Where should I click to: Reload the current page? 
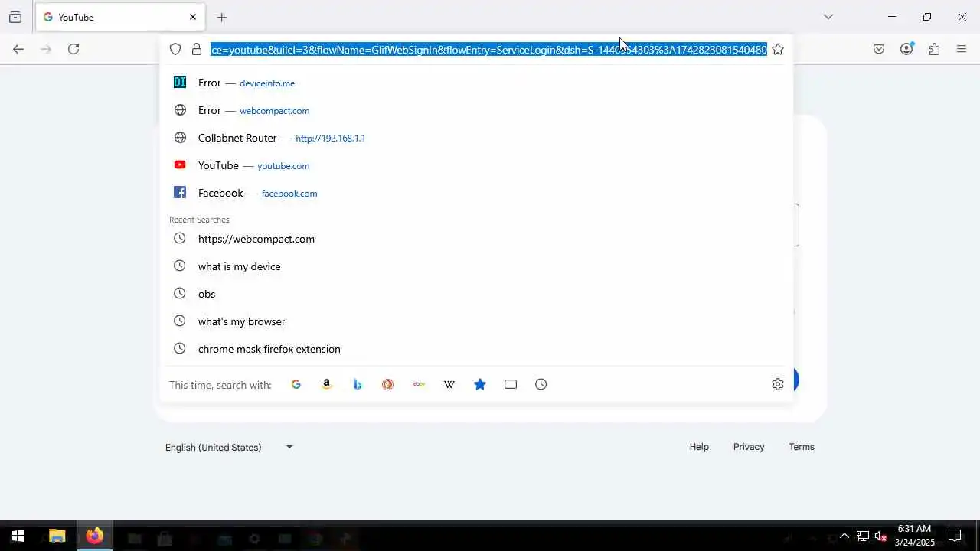(73, 49)
